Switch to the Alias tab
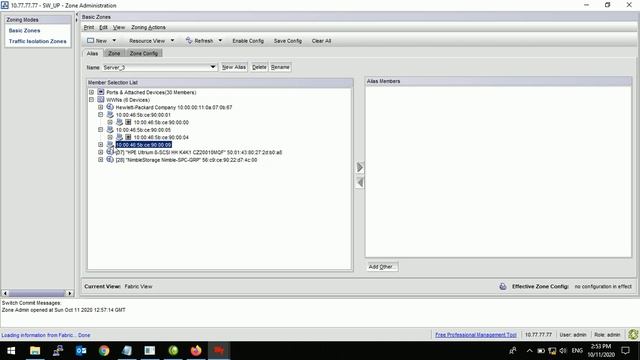Screen dimensions: 640x360 92,53
